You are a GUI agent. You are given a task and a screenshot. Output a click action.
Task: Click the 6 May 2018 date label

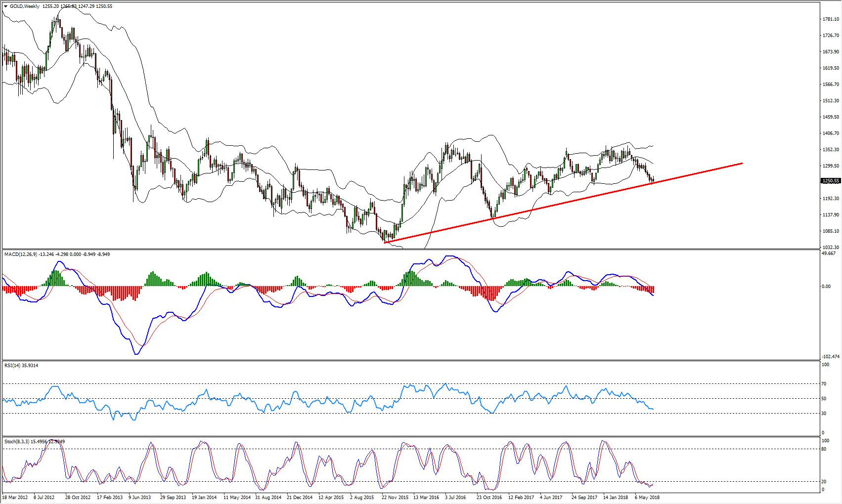647,498
